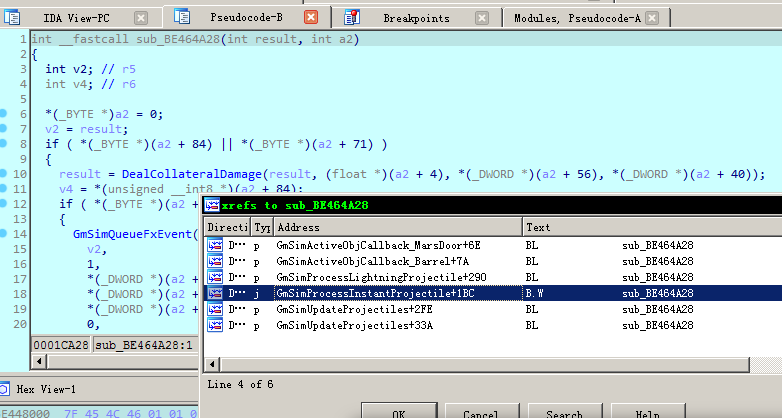Image resolution: width=782 pixels, height=418 pixels.
Task: Close the IDA View-PC tab
Action: (x=141, y=18)
